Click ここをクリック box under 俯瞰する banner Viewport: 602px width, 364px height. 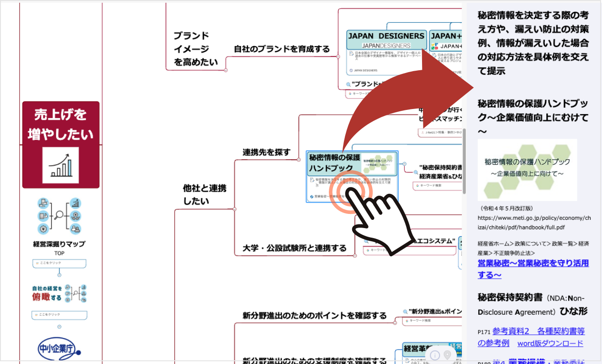pos(59,315)
